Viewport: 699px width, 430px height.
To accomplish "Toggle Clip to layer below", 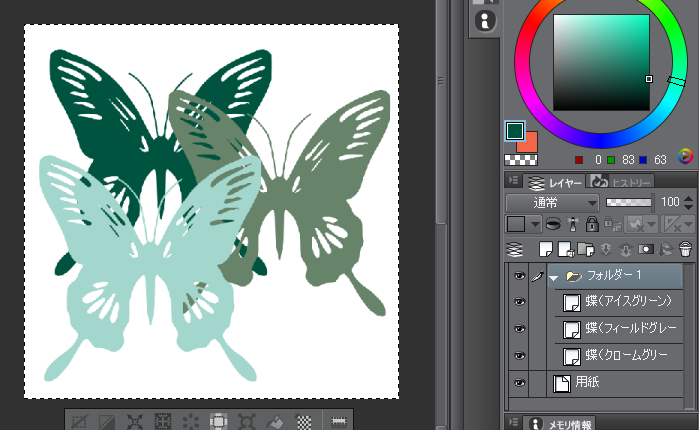I will coord(553,224).
